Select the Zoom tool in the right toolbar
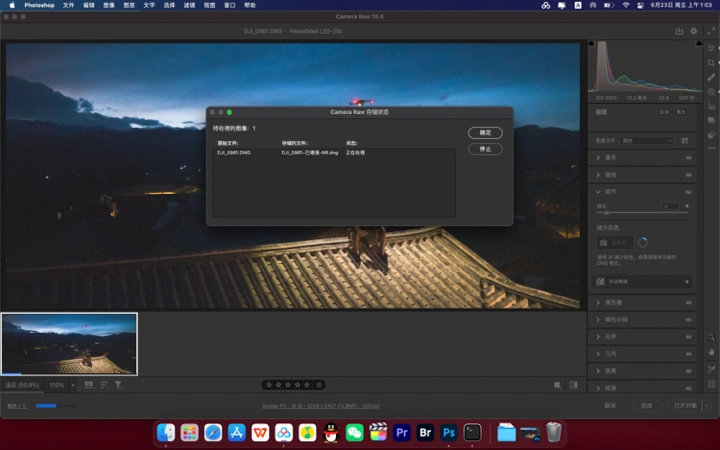Screen dimensions: 720x450 711,338
